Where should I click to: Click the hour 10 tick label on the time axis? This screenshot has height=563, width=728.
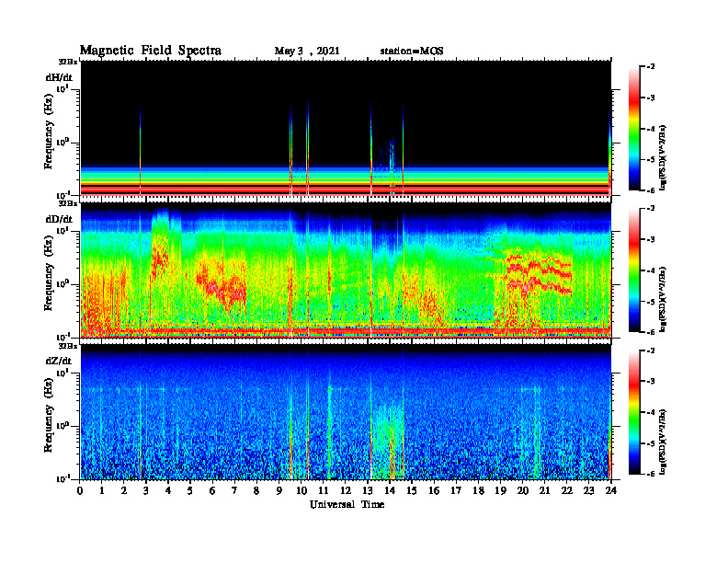click(301, 490)
